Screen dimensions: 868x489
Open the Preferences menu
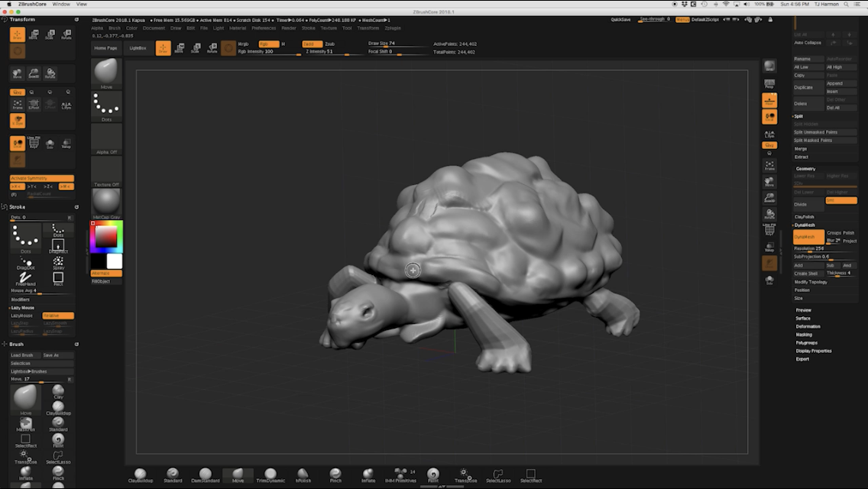pos(264,28)
